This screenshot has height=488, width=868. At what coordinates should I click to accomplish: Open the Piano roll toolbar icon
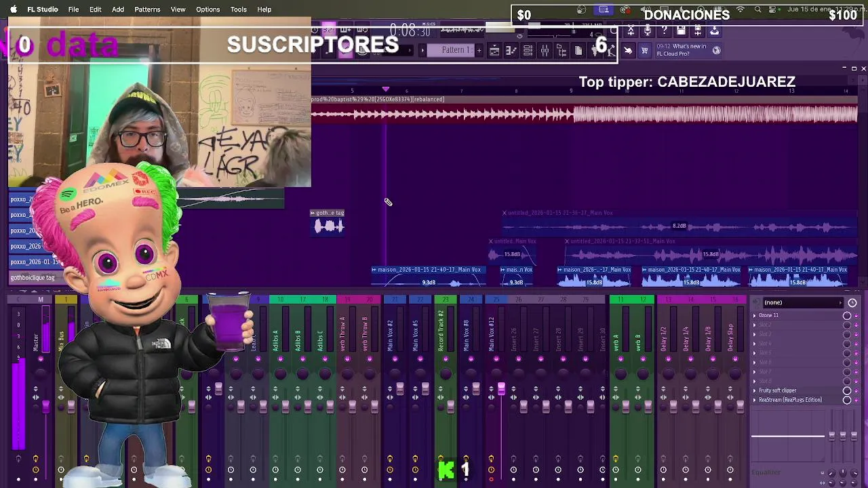tap(511, 50)
